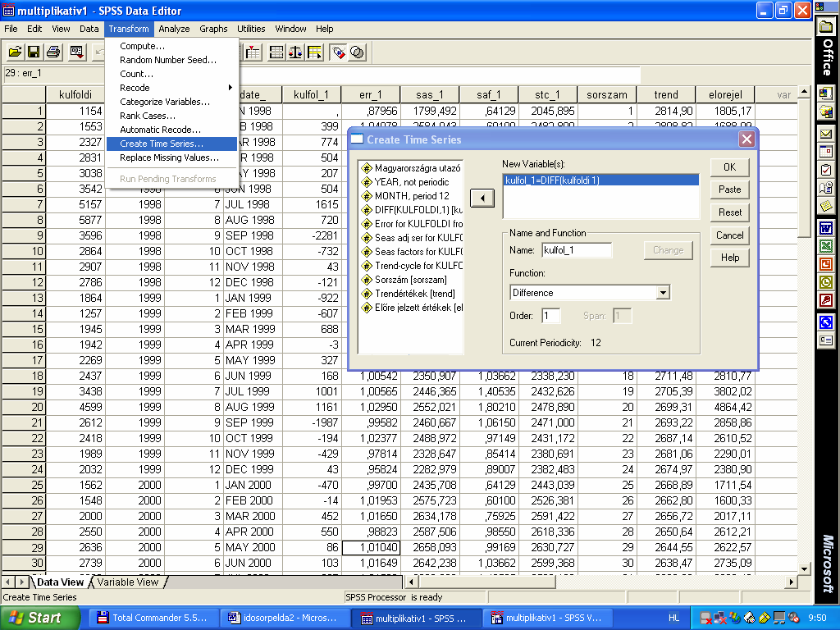
Task: Click the New Note yellow sticky icon in the Office bar
Action: [826, 206]
